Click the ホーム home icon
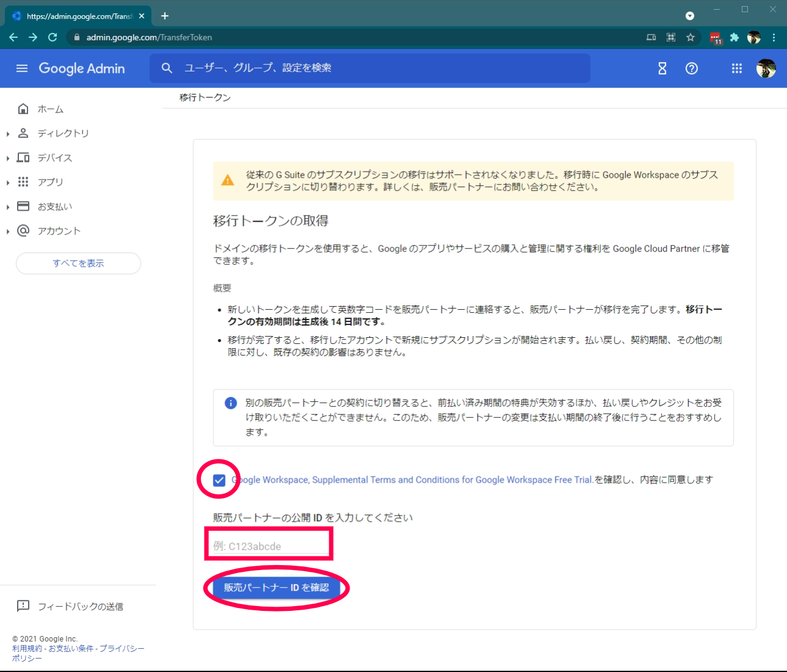787x672 pixels. (x=23, y=109)
